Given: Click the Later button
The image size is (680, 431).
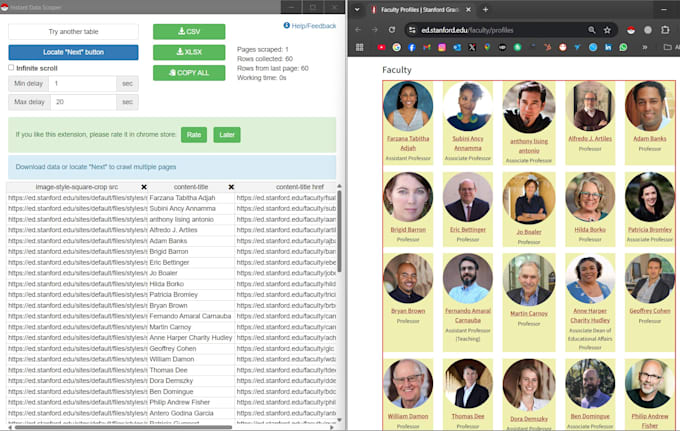Looking at the screenshot, I should (x=227, y=135).
